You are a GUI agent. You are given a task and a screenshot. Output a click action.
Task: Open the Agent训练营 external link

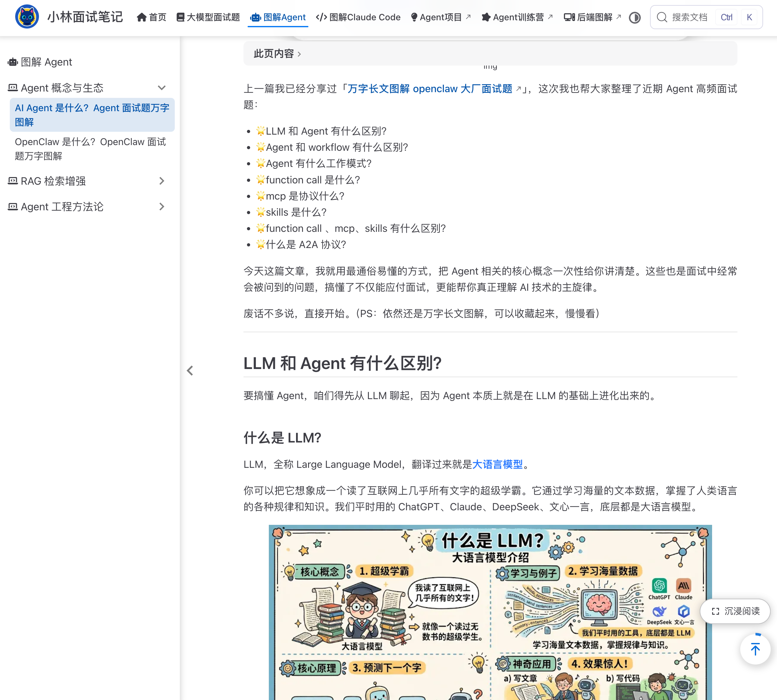pos(517,17)
